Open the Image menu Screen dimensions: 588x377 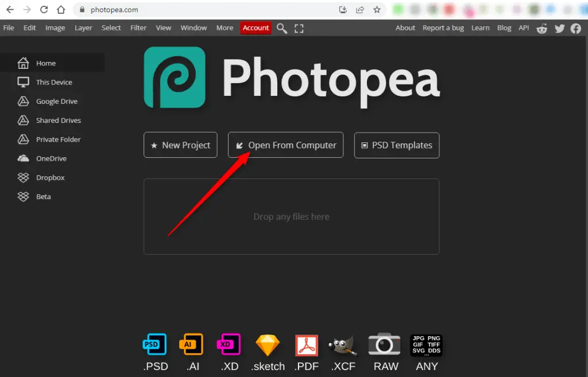click(55, 28)
